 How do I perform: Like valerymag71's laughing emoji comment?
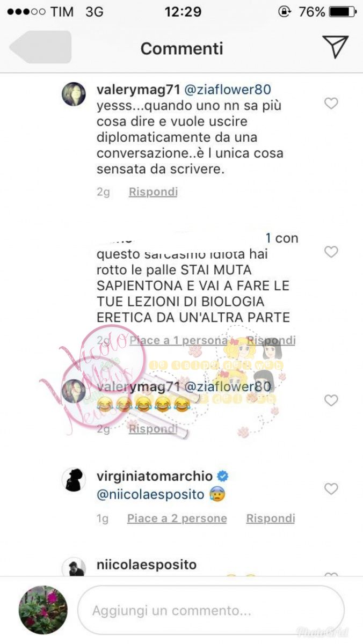tap(331, 400)
